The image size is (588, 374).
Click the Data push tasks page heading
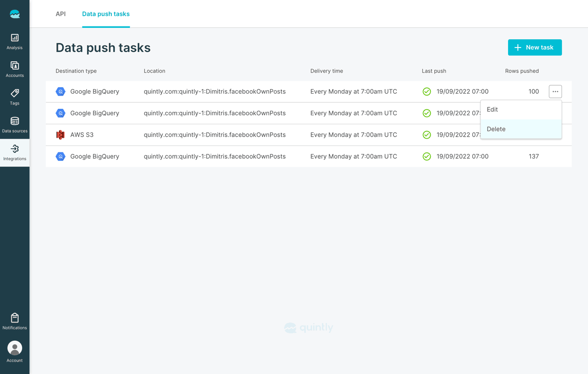[x=103, y=48]
